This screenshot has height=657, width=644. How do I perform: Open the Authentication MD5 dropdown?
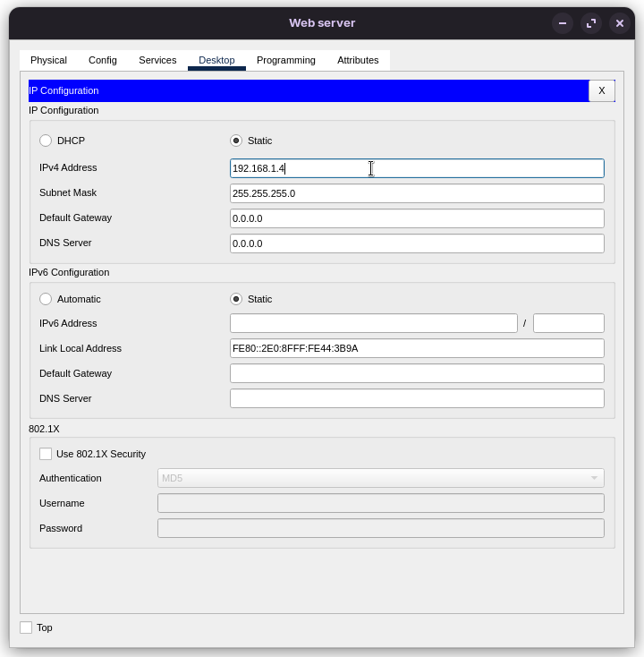381,478
